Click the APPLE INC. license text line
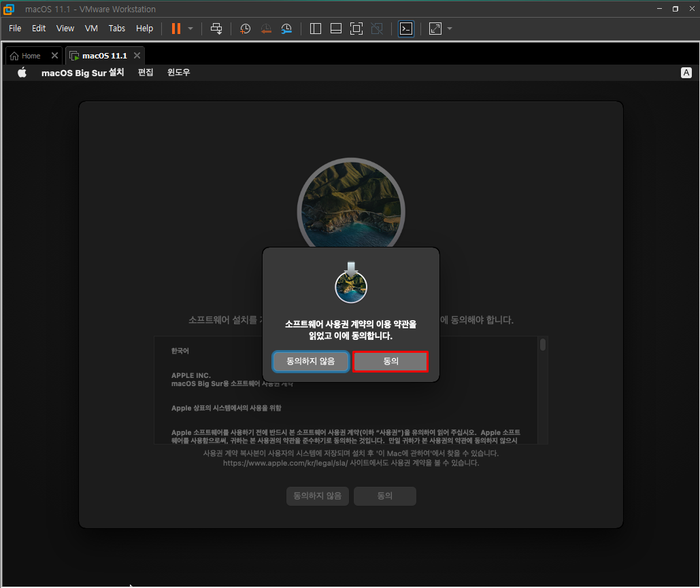The height and width of the screenshot is (588, 700). [x=191, y=376]
